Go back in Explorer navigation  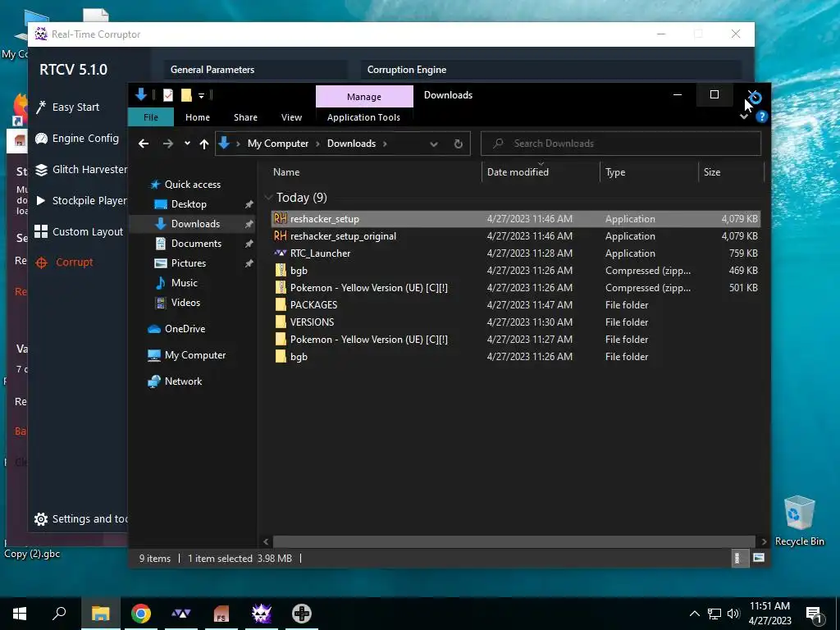pyautogui.click(x=143, y=144)
